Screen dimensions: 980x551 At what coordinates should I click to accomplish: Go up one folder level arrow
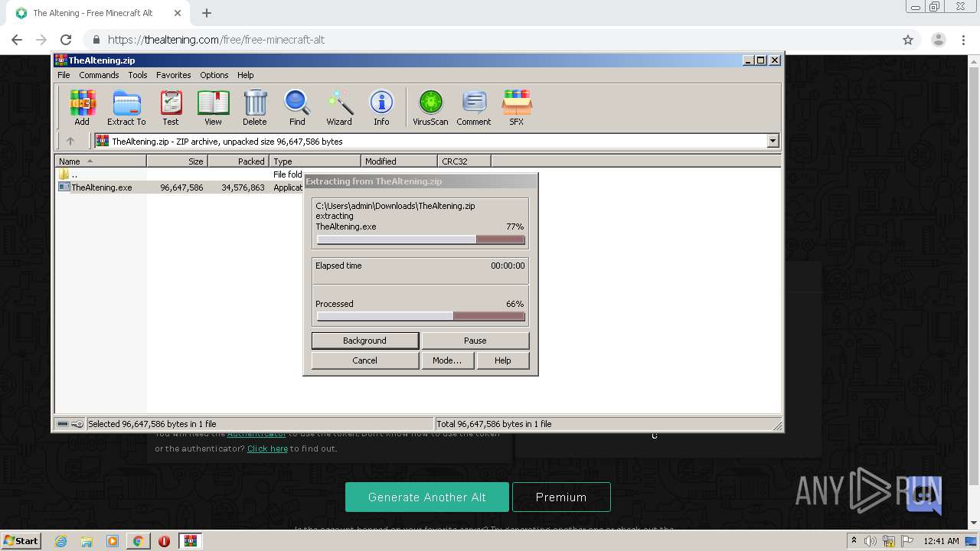70,141
